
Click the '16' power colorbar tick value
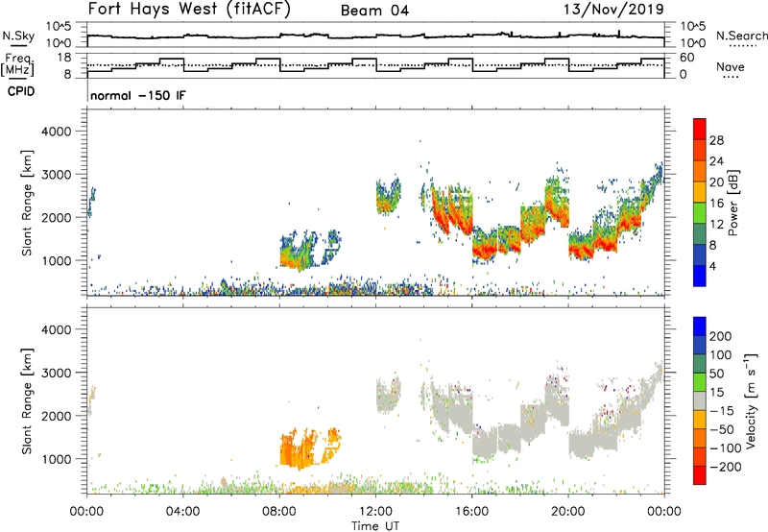pyautogui.click(x=716, y=204)
